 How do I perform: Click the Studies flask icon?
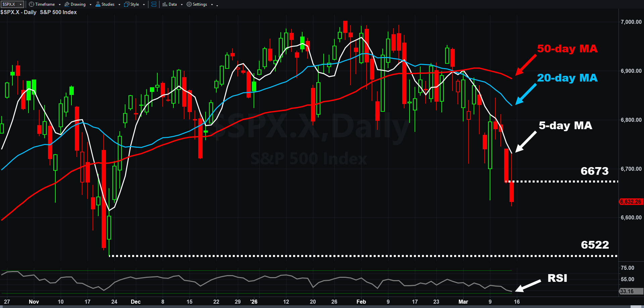[98, 4]
